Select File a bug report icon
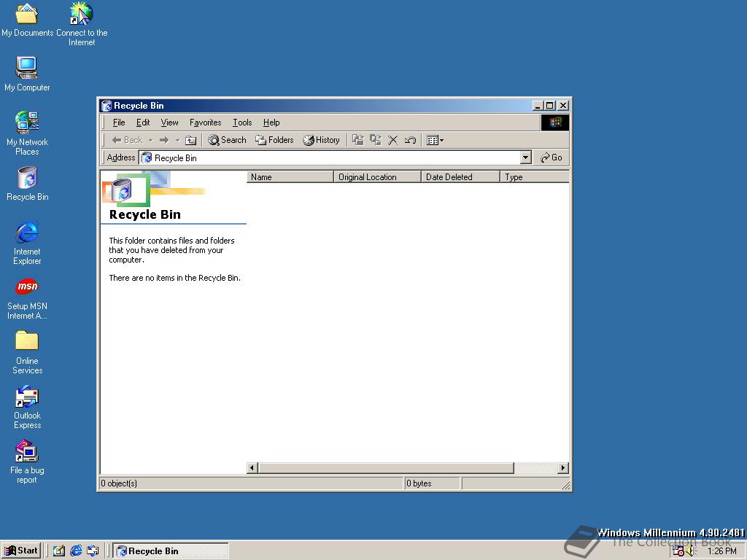This screenshot has height=560, width=747. [27, 462]
